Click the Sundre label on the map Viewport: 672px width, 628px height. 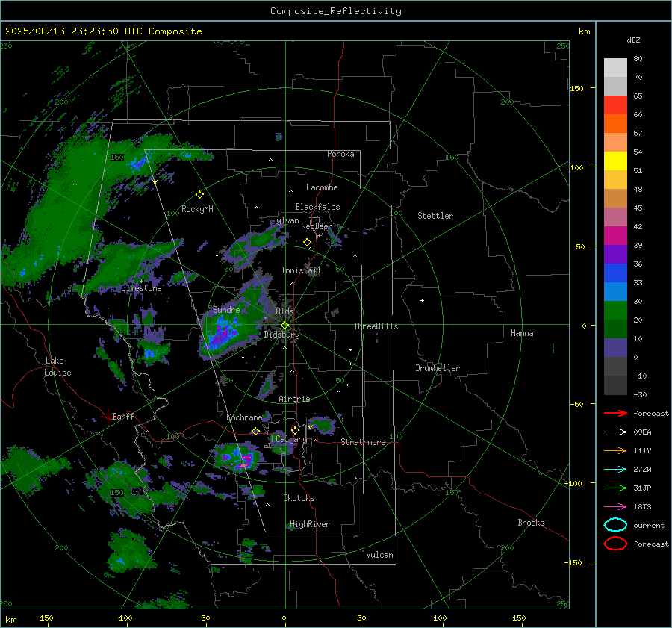click(226, 310)
